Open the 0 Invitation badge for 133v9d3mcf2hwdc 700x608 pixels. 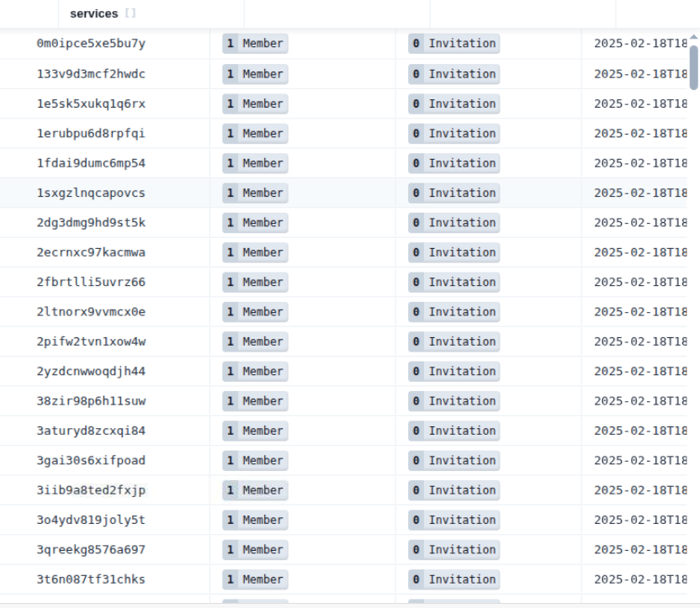click(453, 74)
